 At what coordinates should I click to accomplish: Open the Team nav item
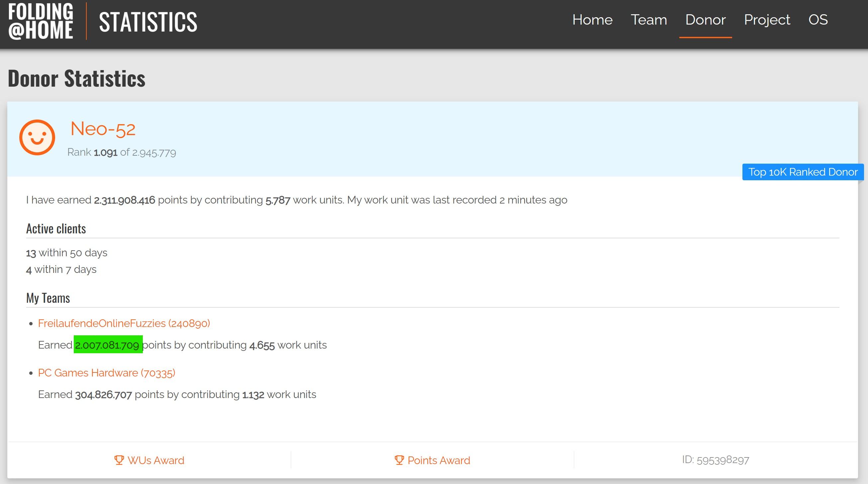point(649,20)
